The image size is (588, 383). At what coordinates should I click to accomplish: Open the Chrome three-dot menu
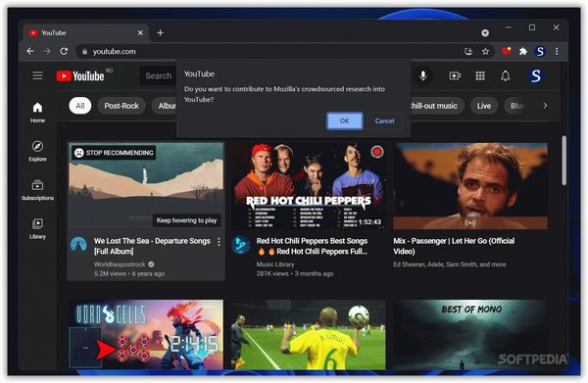557,51
